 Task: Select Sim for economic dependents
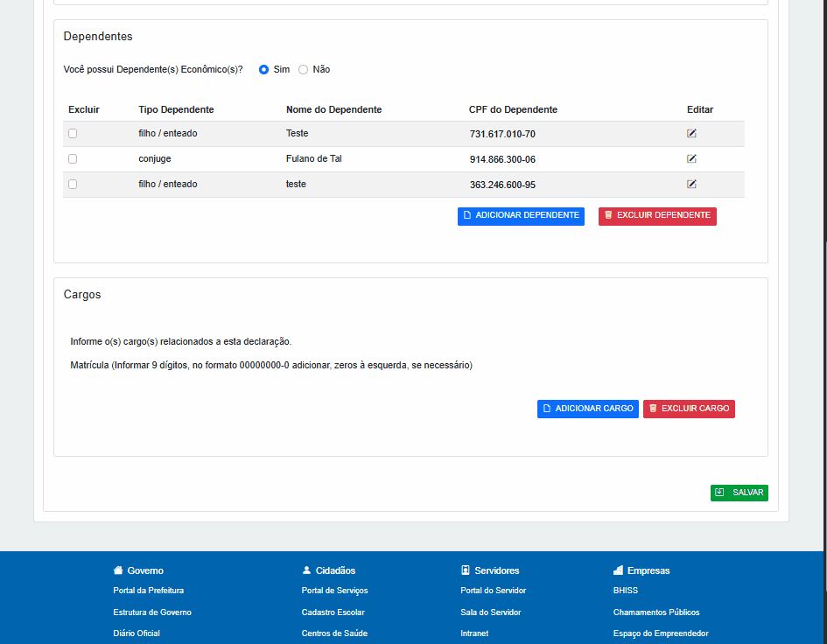263,70
